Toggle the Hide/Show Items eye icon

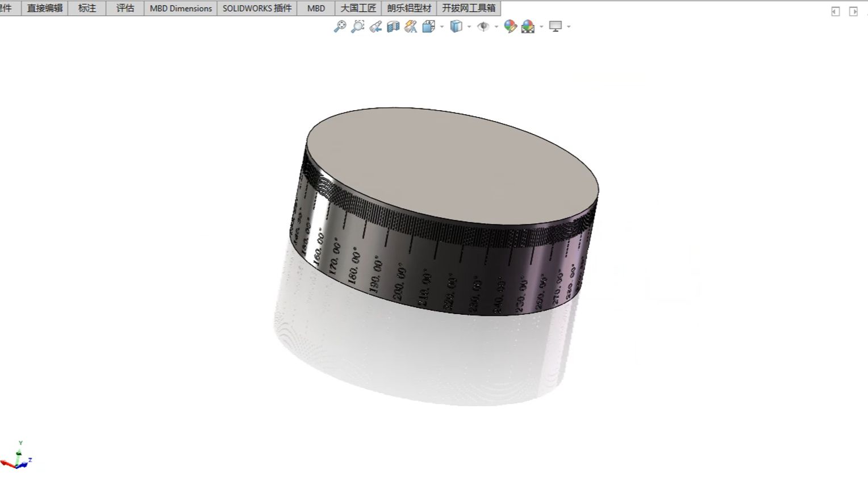click(483, 26)
